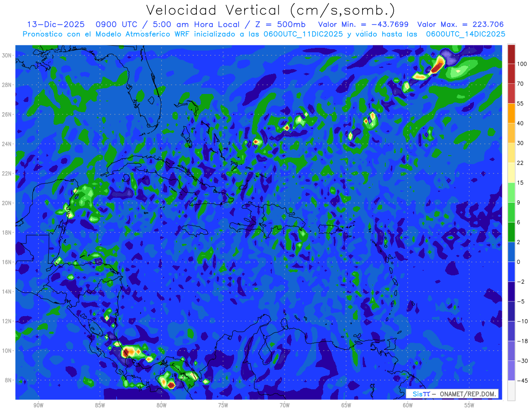The width and height of the screenshot is (532, 411).
Task: Click the colorbar value '100'
Action: [522, 64]
